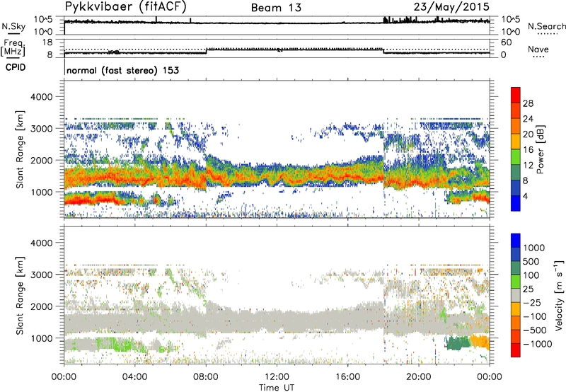Click Nave axis value "60"
Viewport: 566px width, 392px height.
pyautogui.click(x=506, y=42)
